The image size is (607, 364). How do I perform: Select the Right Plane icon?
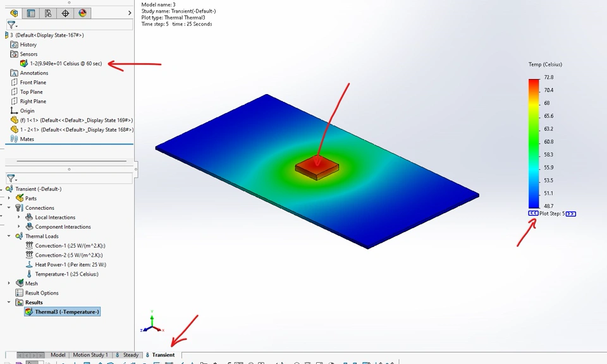pos(15,101)
